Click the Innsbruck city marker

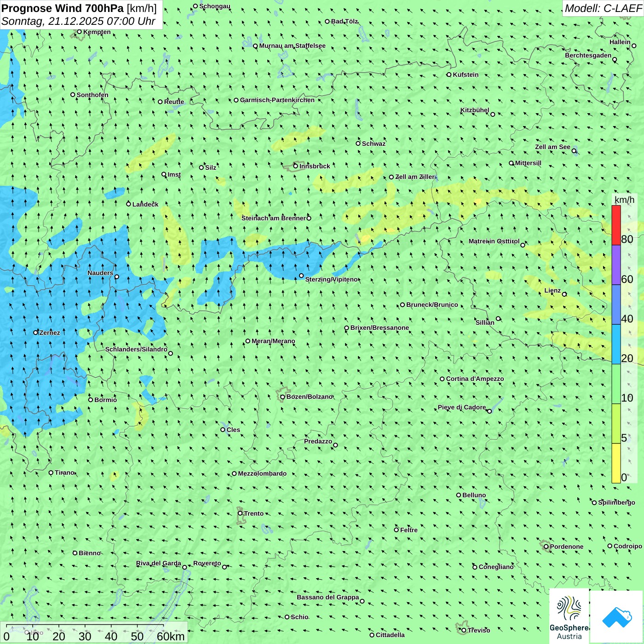[296, 166]
